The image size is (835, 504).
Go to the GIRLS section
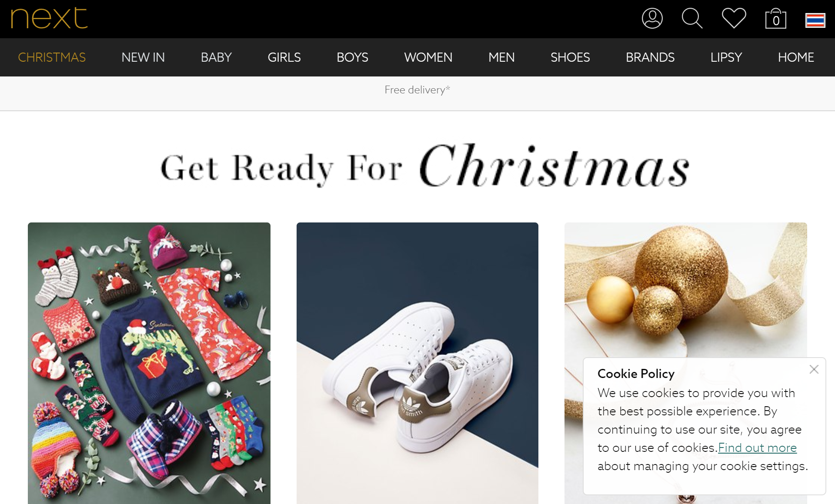click(284, 57)
